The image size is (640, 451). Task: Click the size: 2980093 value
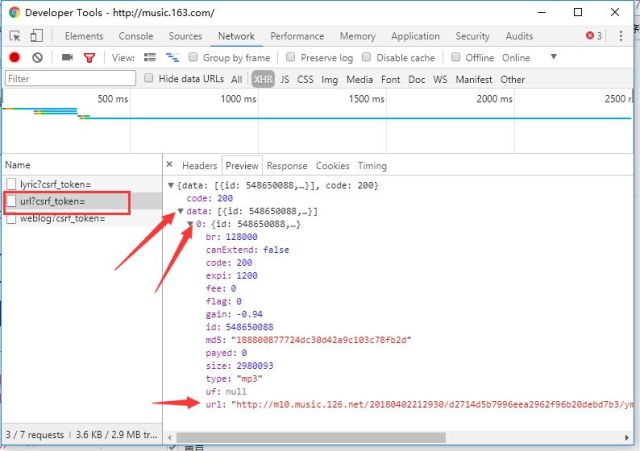[x=255, y=365]
